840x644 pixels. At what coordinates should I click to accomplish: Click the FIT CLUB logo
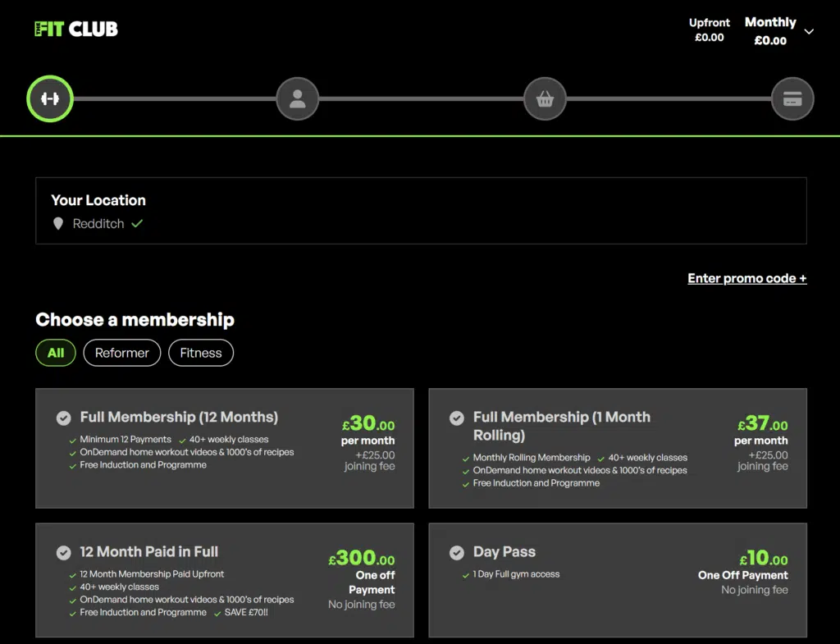tap(75, 27)
